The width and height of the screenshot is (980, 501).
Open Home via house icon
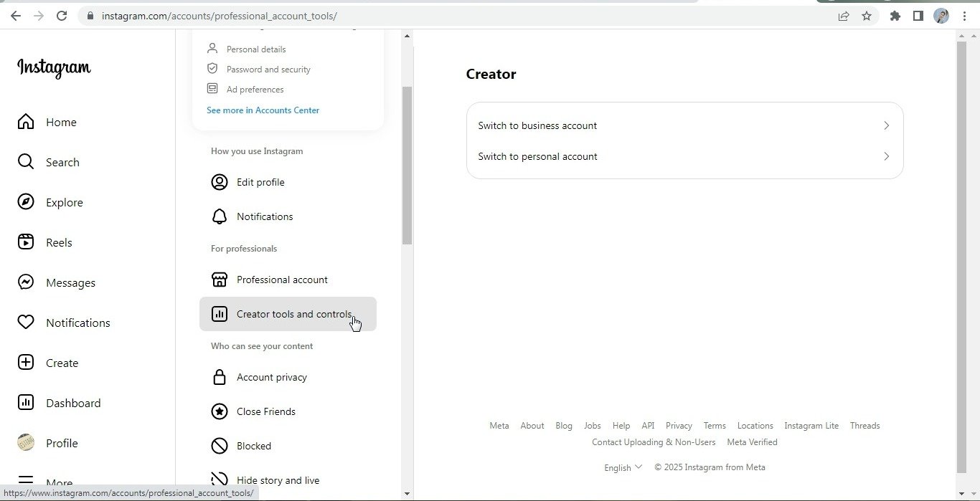pos(26,122)
